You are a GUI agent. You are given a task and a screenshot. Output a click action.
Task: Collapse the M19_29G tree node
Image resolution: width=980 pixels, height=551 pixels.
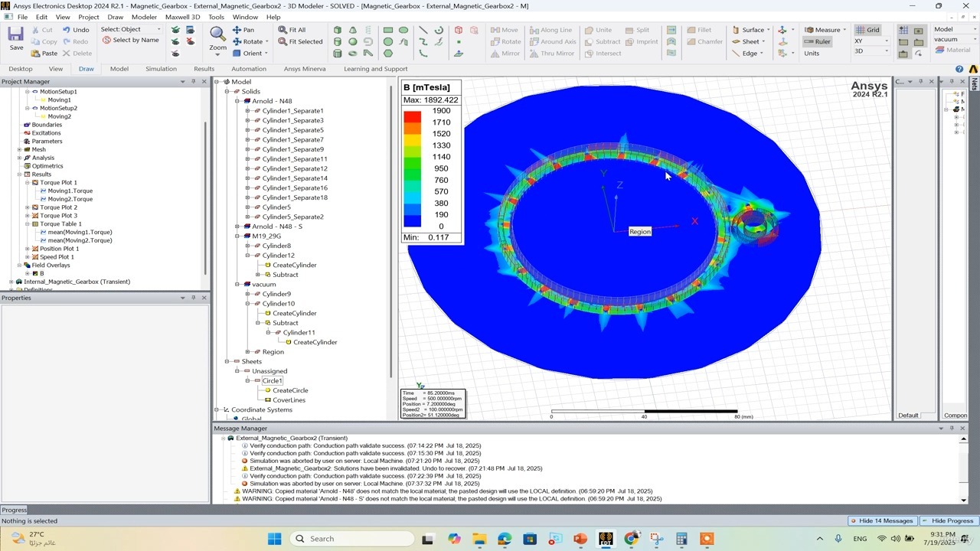pyautogui.click(x=237, y=236)
